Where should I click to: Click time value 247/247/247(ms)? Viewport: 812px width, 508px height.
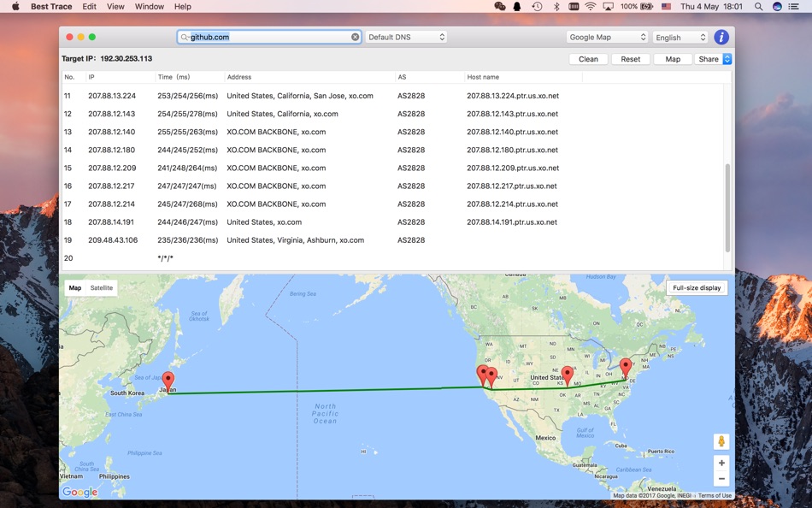tap(187, 186)
